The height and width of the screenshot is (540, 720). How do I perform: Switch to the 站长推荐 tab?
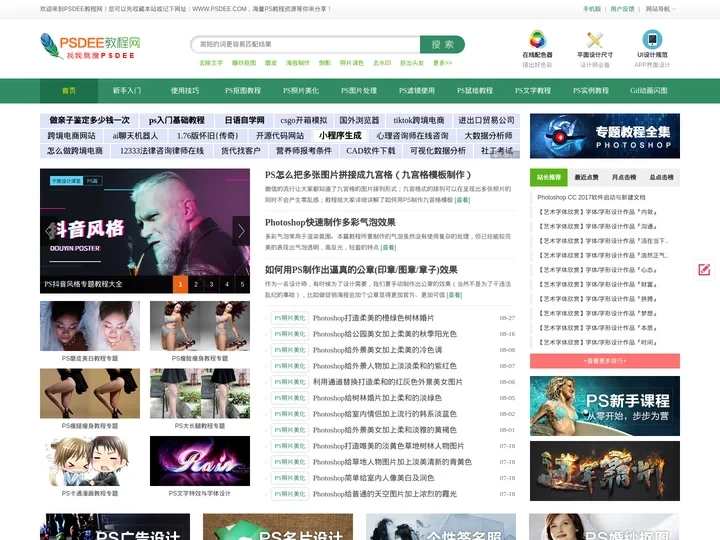[x=549, y=177]
